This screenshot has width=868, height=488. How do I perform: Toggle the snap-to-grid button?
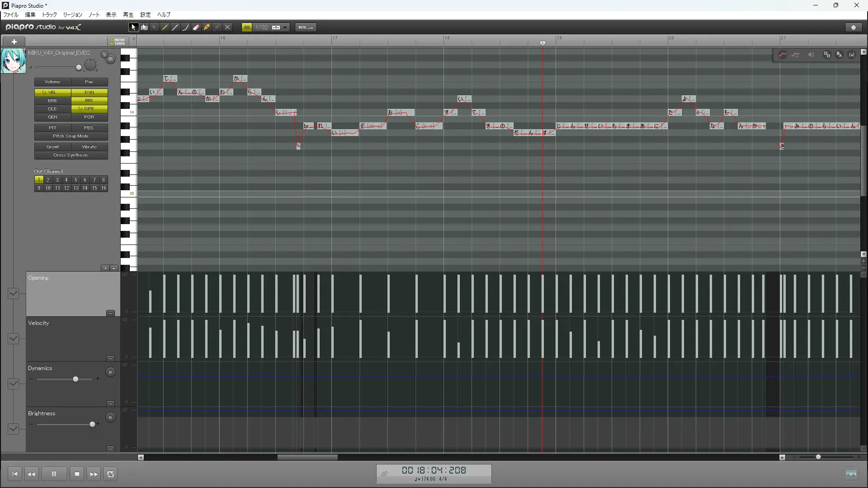(247, 28)
